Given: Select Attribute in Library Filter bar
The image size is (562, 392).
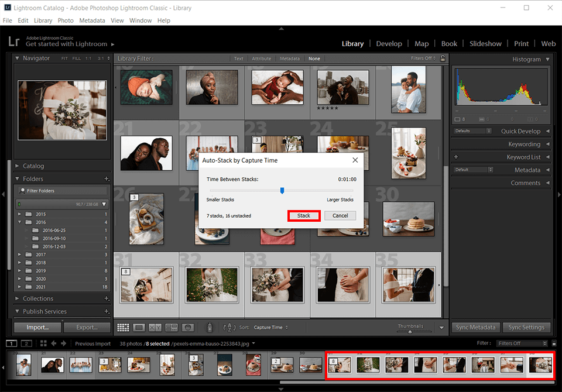Looking at the screenshot, I should tap(261, 59).
